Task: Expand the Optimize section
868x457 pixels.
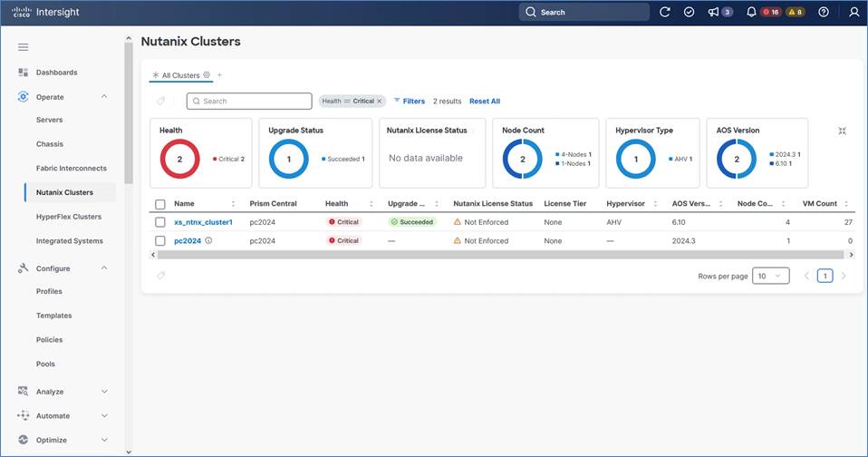Action: [x=104, y=440]
